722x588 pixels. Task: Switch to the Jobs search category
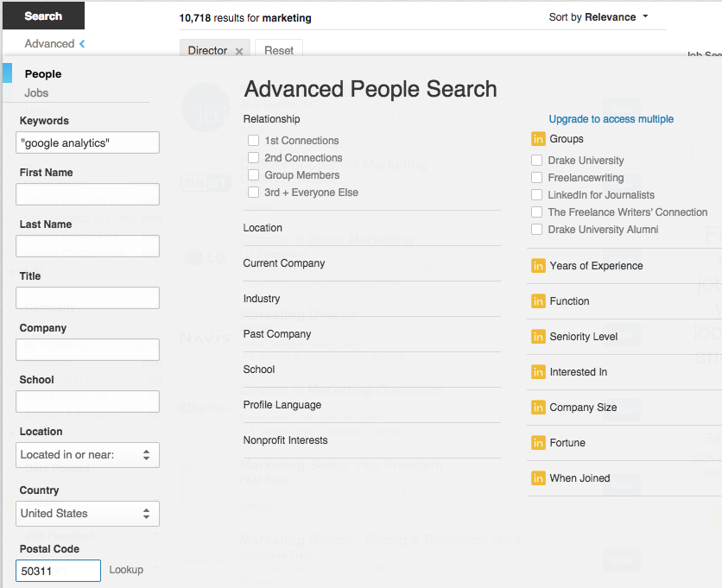click(36, 93)
